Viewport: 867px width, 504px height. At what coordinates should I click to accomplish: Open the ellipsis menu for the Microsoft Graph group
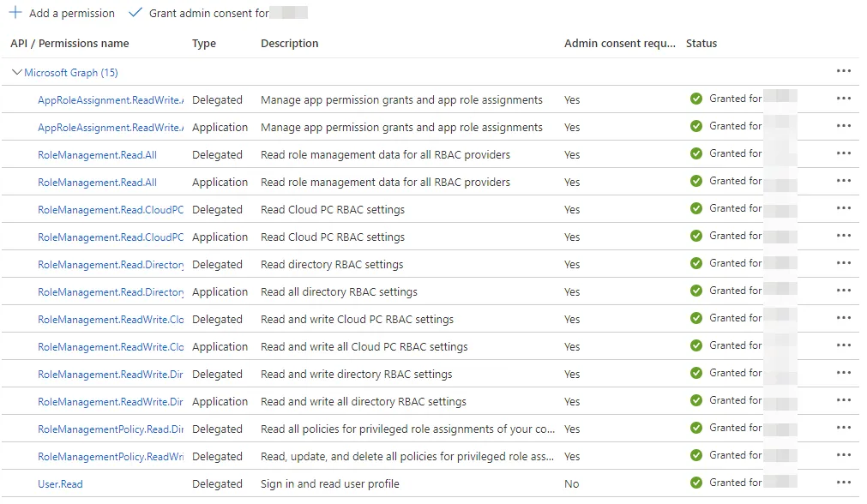click(x=843, y=71)
